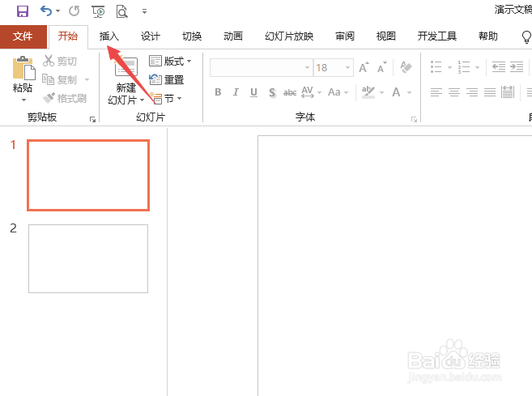
Task: Click the font size box showing 18
Action: click(333, 67)
